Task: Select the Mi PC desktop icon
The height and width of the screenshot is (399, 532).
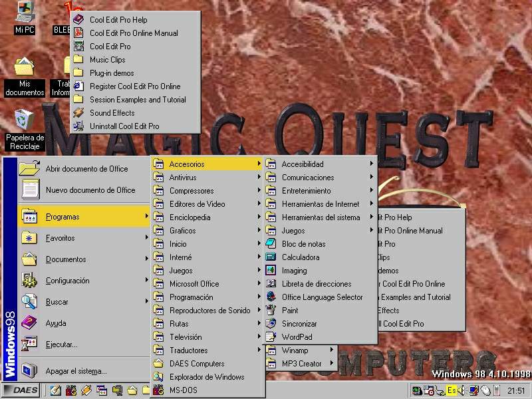Action: pyautogui.click(x=25, y=18)
